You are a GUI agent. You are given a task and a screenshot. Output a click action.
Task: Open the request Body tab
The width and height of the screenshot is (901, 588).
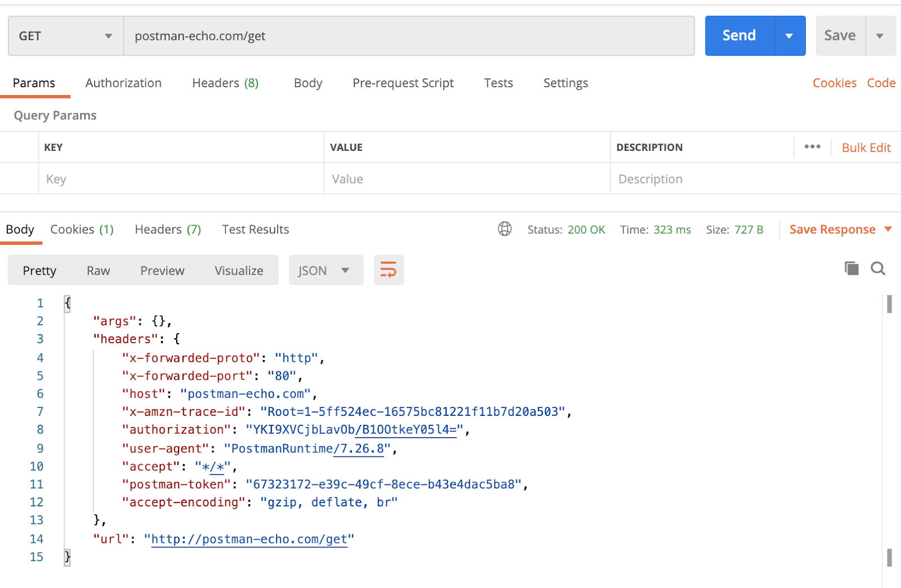(308, 83)
